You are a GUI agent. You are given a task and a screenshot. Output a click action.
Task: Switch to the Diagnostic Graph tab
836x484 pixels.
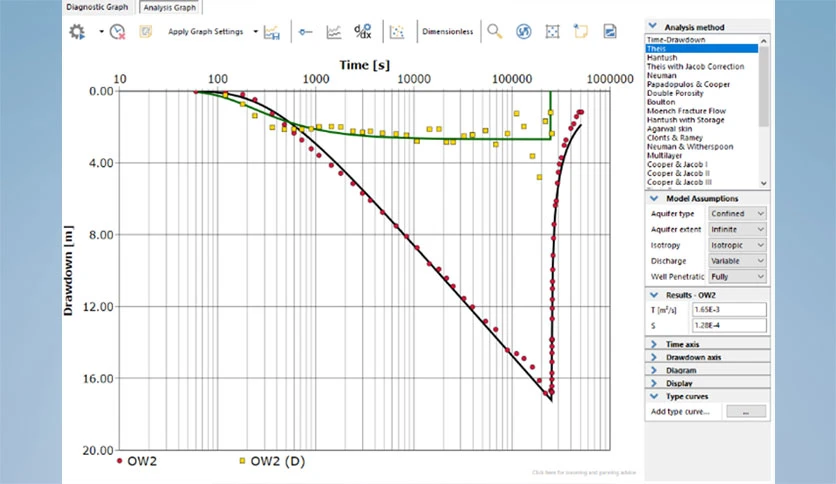click(97, 7)
